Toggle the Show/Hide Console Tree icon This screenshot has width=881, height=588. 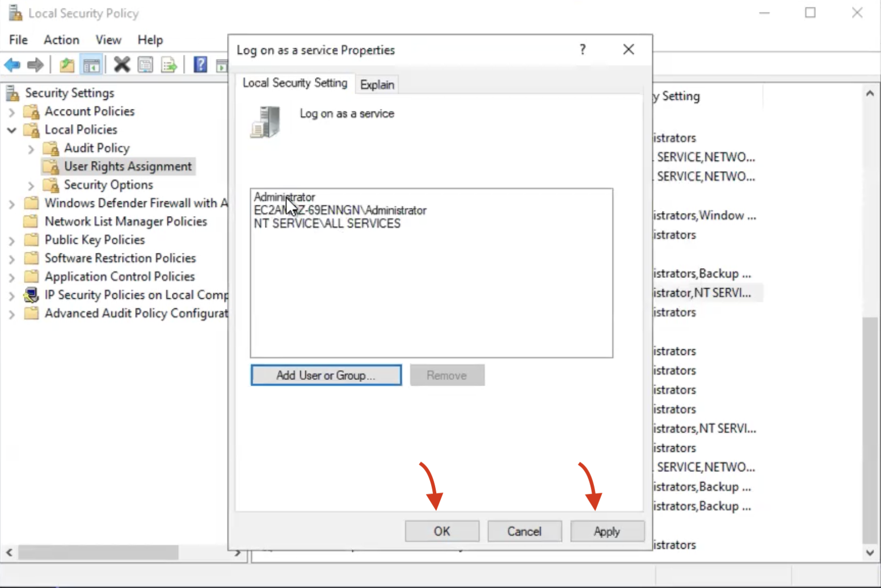point(91,65)
